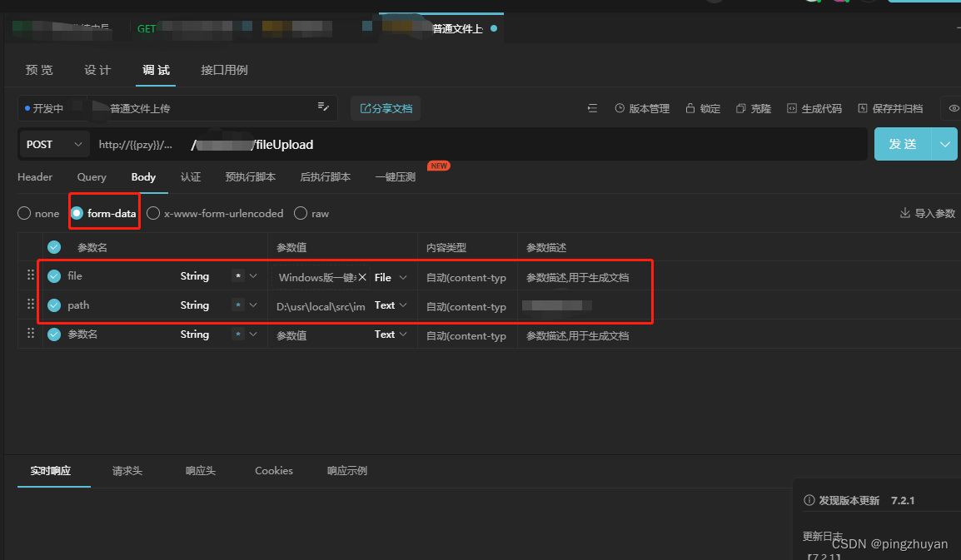Switch to the 设计 tab

(97, 70)
